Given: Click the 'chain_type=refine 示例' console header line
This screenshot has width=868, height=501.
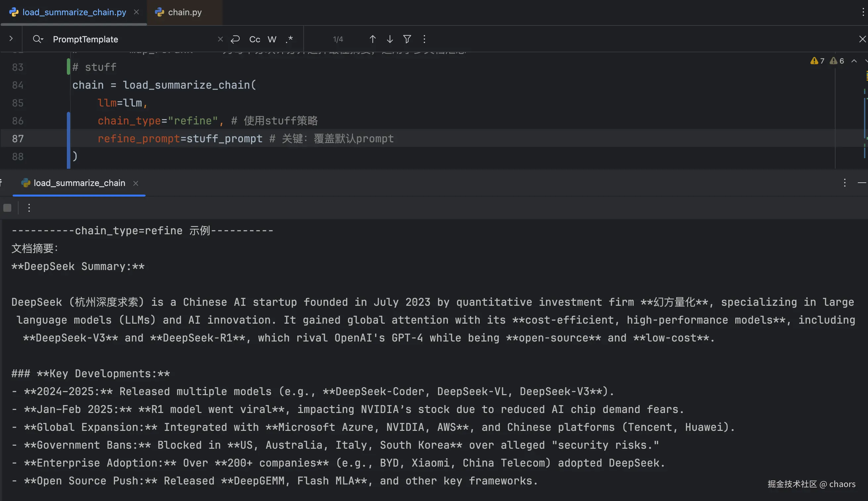Looking at the screenshot, I should (x=142, y=231).
